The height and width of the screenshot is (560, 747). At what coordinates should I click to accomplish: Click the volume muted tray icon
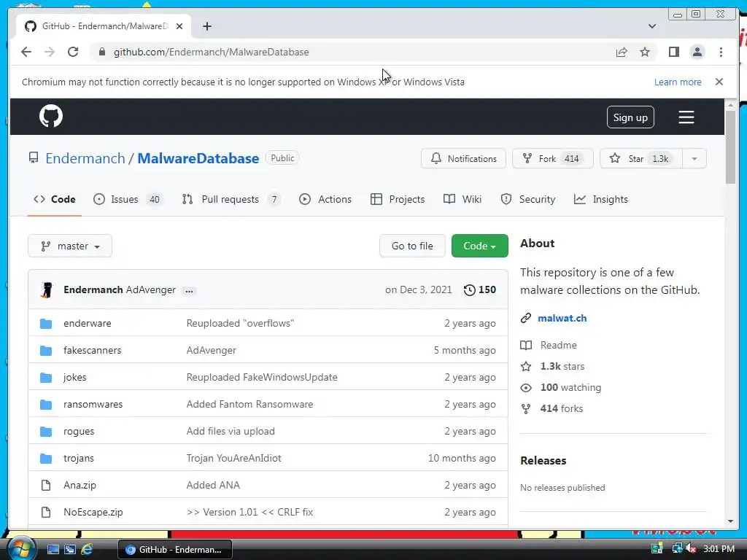click(691, 548)
